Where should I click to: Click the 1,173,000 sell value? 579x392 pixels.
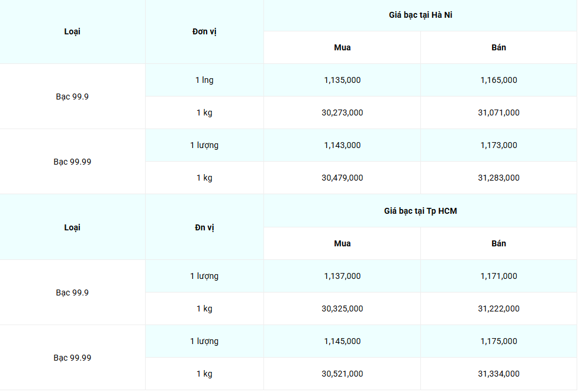pos(498,145)
